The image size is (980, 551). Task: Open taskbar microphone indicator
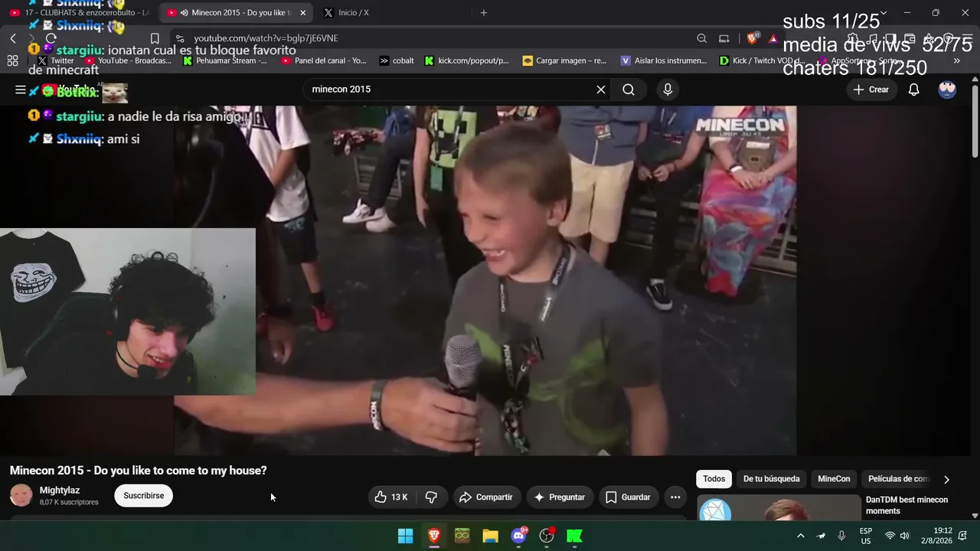point(841,536)
